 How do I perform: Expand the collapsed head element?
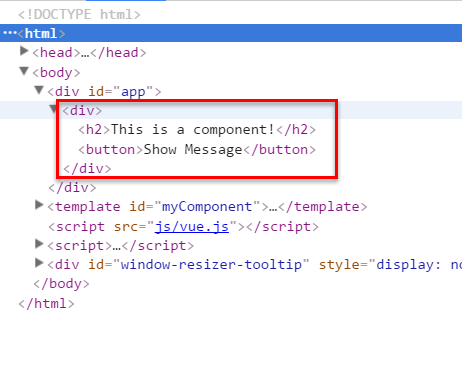tap(24, 51)
